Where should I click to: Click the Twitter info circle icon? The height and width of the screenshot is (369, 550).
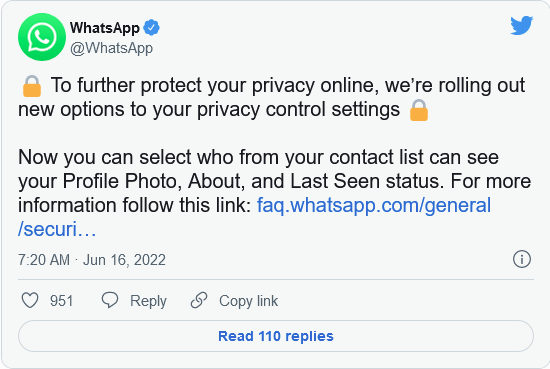522,259
